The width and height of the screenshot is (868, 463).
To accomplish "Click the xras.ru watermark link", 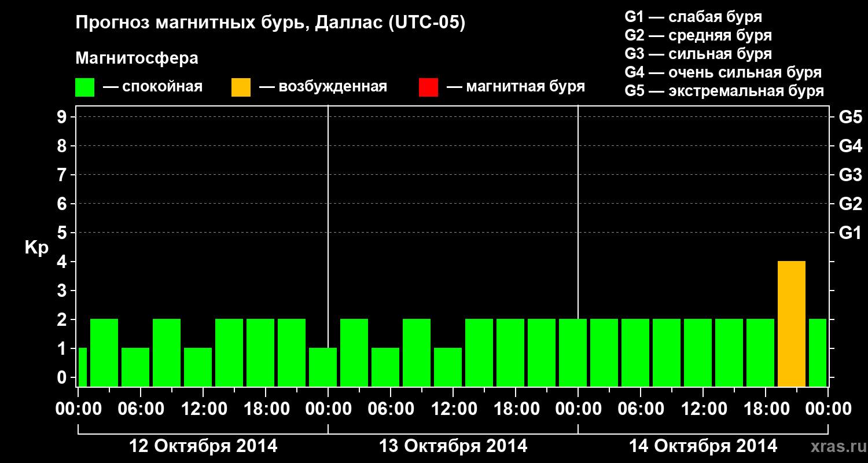I will point(836,446).
